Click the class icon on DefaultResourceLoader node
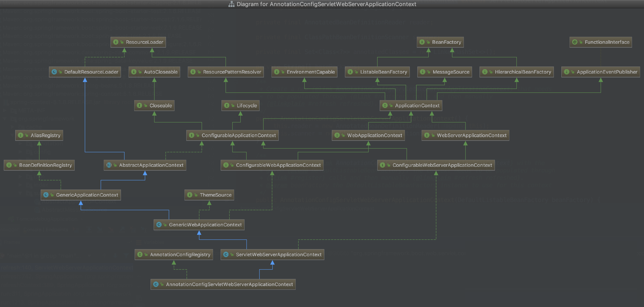Image resolution: width=644 pixels, height=307 pixels. 54,72
